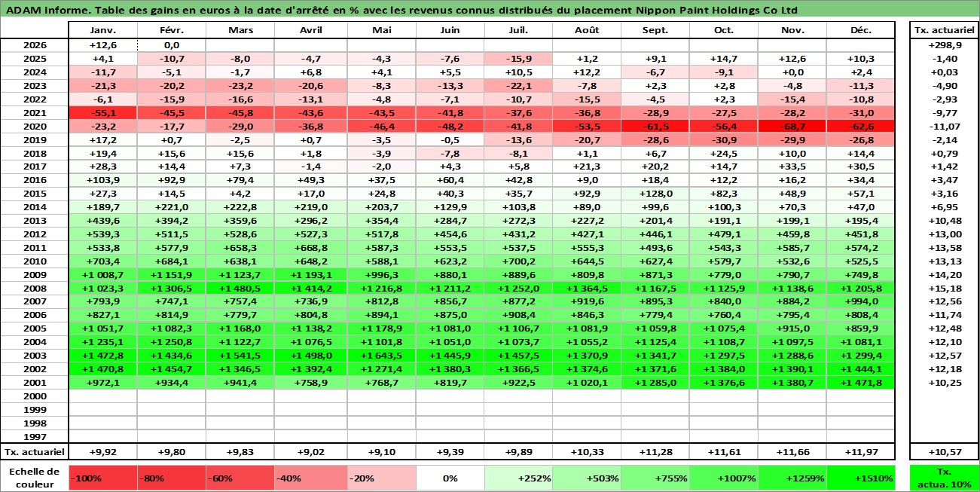This screenshot has width=980, height=492.
Task: Click the +1 480,5 cell in March 2008
Action: click(x=240, y=287)
